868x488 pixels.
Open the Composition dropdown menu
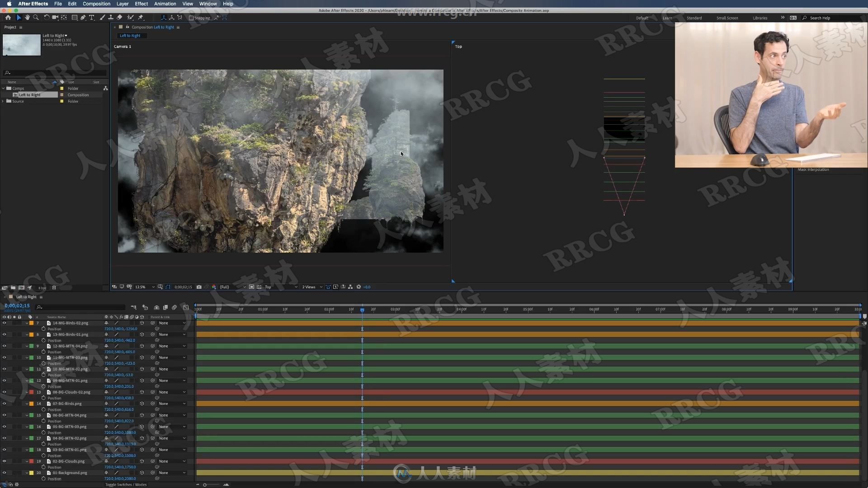(97, 3)
